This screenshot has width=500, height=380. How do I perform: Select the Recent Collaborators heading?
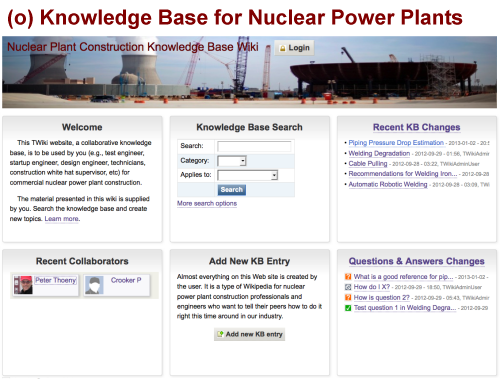tap(82, 261)
